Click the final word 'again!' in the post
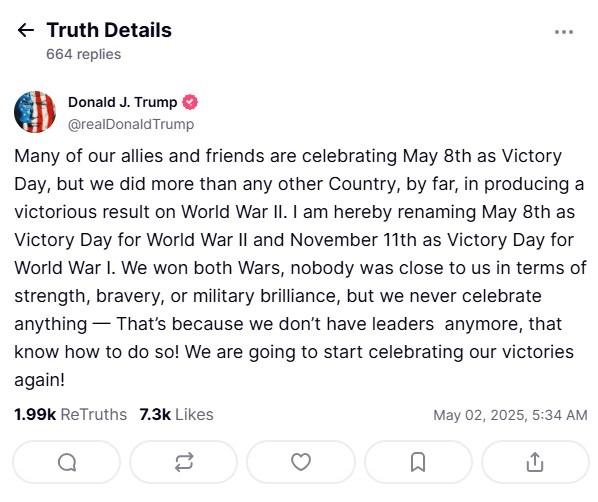The height and width of the screenshot is (502, 598). [40, 380]
